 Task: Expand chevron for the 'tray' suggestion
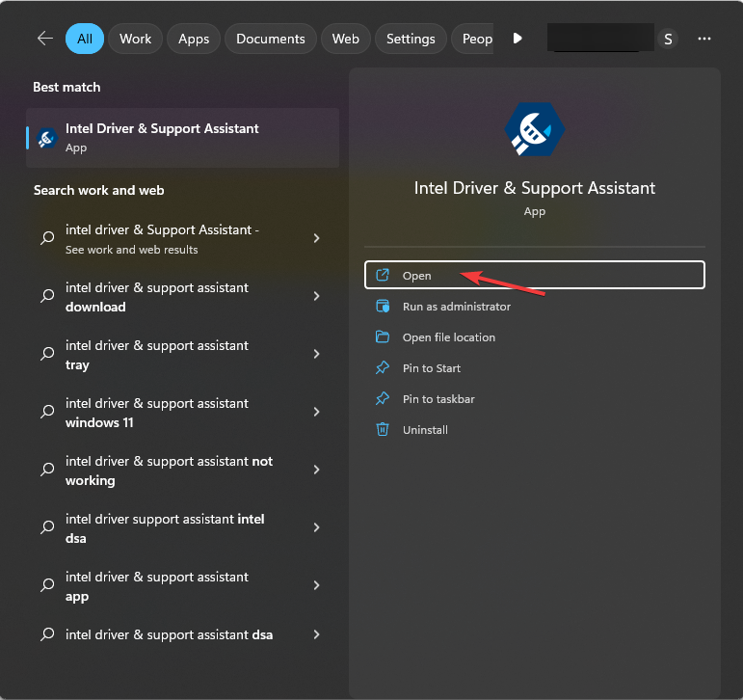316,354
